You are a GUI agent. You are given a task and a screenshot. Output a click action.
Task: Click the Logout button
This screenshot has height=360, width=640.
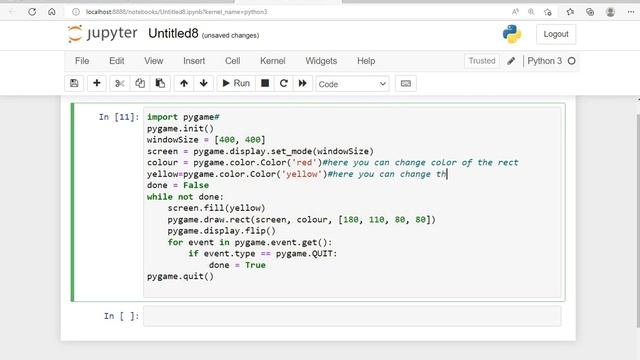point(556,34)
